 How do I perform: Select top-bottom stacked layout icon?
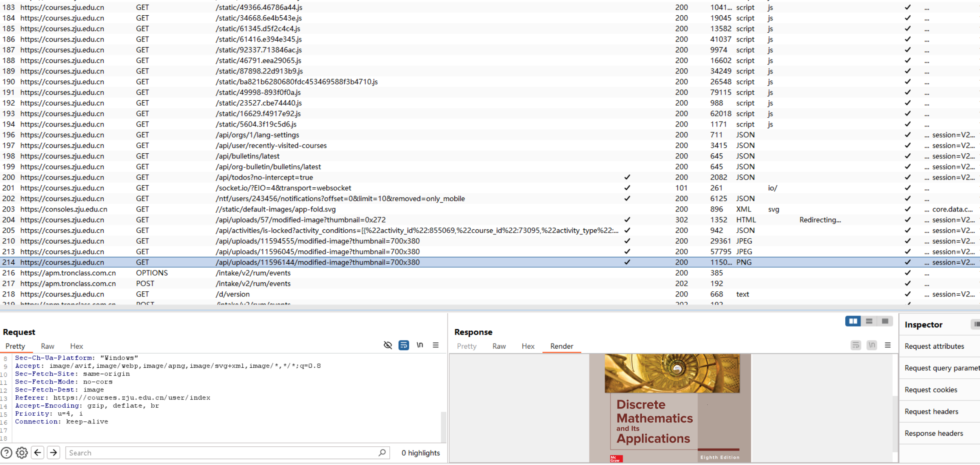tap(869, 321)
